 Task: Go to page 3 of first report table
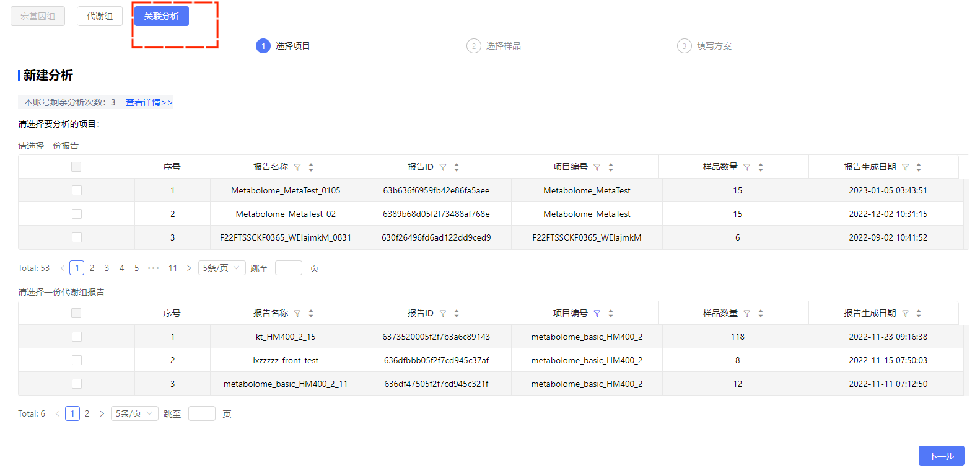[107, 268]
